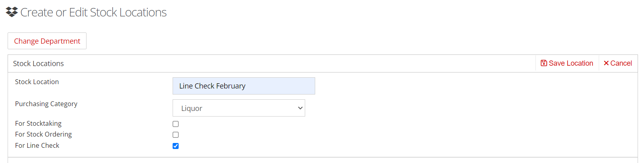Screen dimensions: 644x163
Task: Click the For Line Check label text
Action: click(x=37, y=145)
